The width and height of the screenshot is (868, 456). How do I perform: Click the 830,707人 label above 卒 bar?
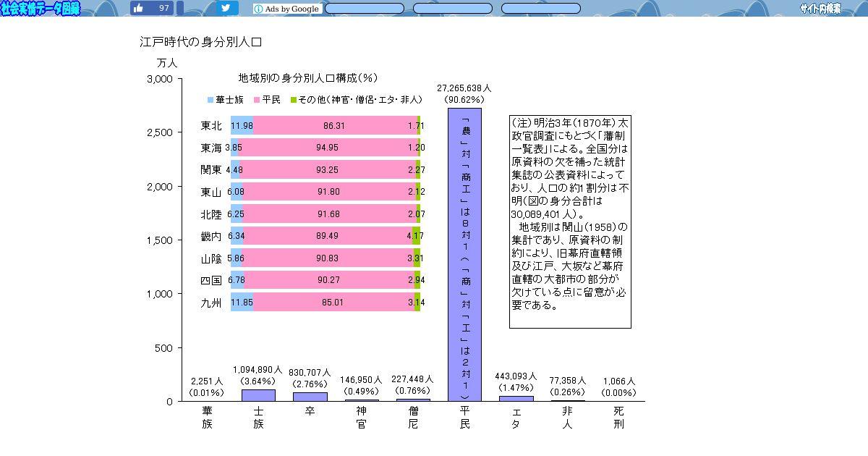point(310,372)
